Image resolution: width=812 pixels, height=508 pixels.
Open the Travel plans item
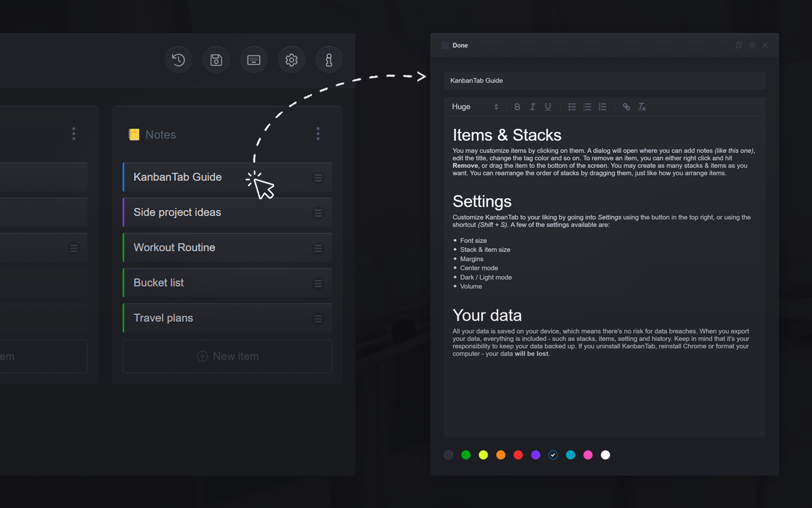click(x=227, y=318)
